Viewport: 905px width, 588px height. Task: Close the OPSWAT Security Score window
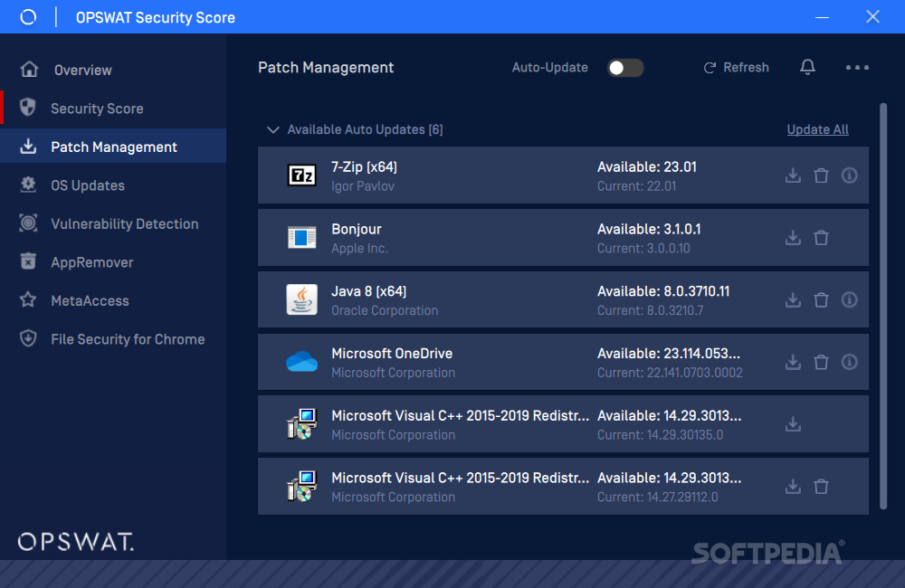872,16
